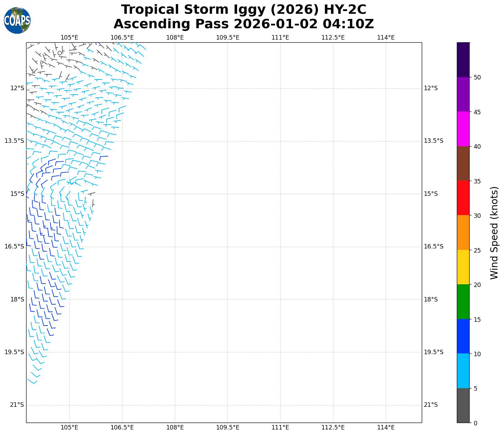
Task: Click the 'Tropical Storm Iggy (2026) HY-2C' title
Action: pyautogui.click(x=244, y=10)
